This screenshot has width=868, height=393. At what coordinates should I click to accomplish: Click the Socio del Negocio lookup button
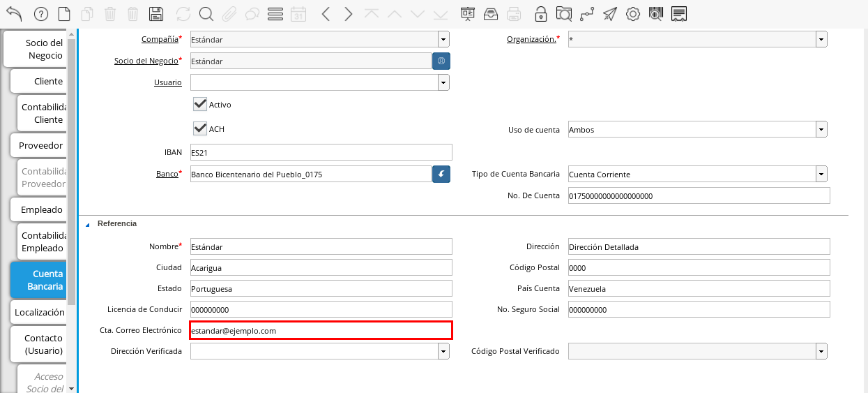point(441,61)
